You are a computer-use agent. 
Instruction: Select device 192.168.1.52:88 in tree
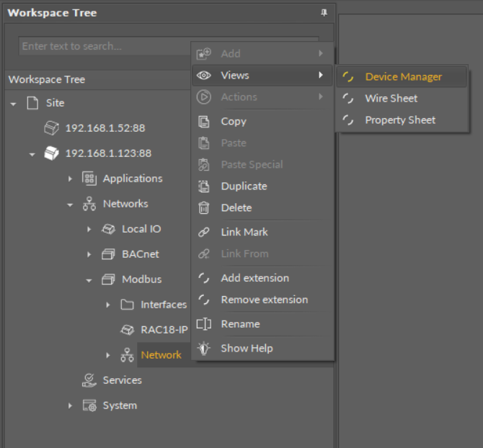[x=105, y=128]
